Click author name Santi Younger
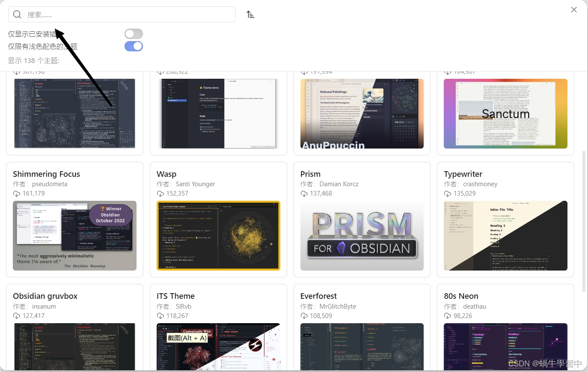Viewport: 588px width, 372px height. click(195, 184)
